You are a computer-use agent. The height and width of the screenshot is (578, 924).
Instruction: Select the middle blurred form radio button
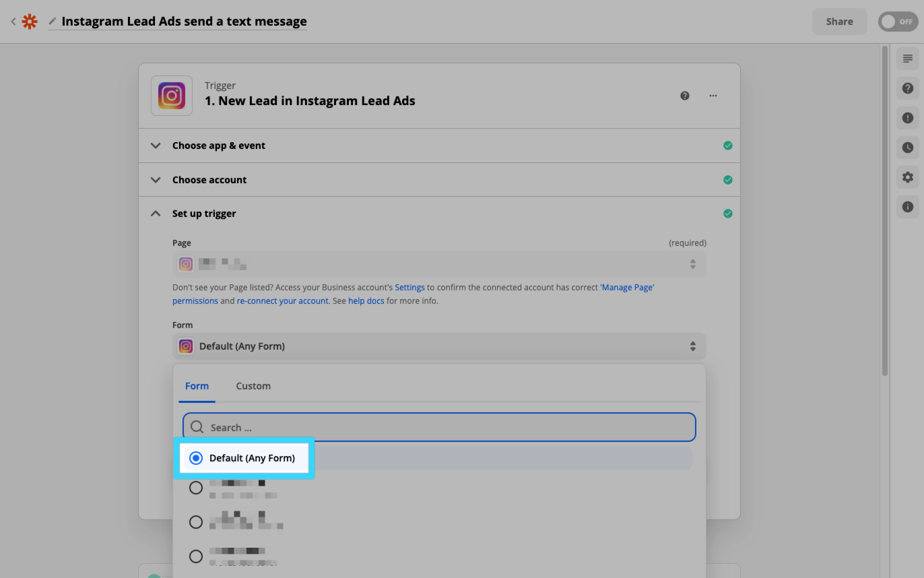pyautogui.click(x=196, y=522)
